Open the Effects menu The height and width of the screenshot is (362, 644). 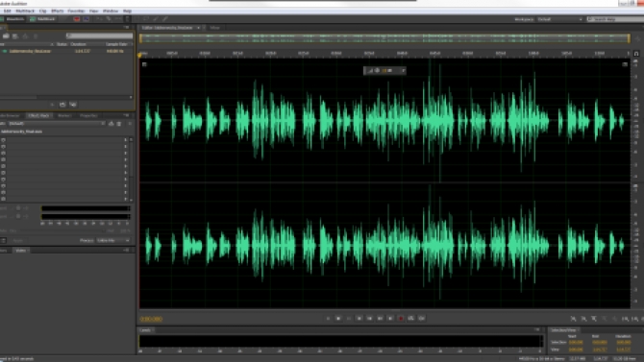click(x=57, y=12)
